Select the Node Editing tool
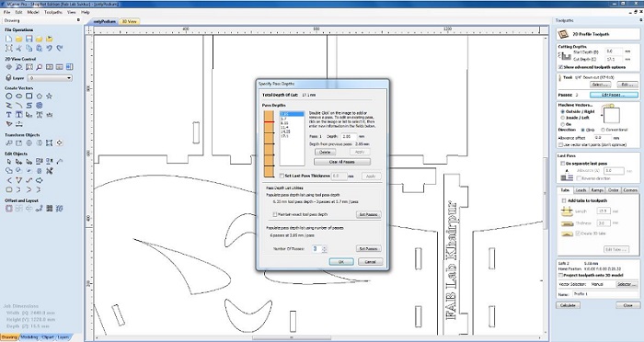The width and height of the screenshot is (644, 342). pyautogui.click(x=19, y=162)
